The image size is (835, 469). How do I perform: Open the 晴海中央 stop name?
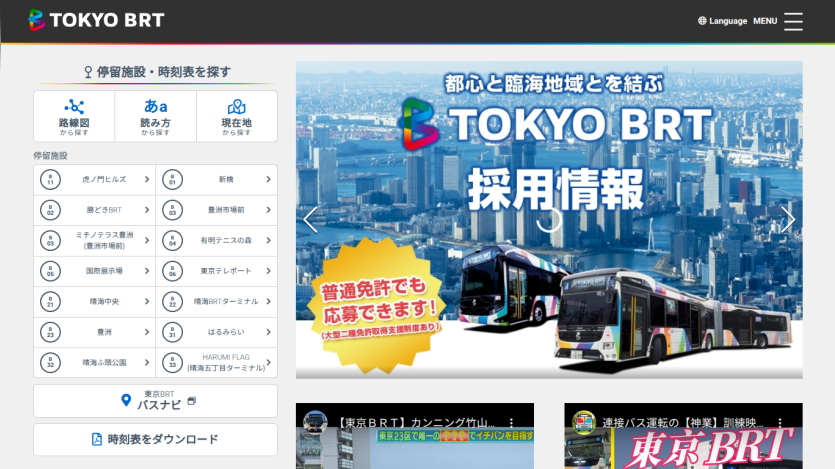[104, 301]
